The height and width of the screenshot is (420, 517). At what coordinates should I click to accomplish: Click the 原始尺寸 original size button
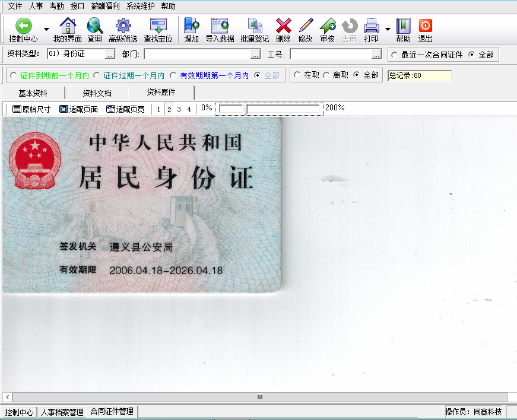31,109
